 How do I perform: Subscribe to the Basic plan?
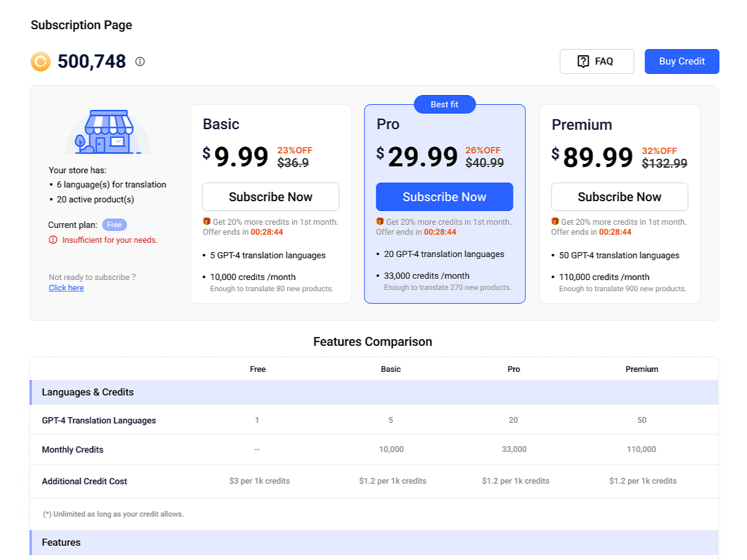(x=271, y=197)
